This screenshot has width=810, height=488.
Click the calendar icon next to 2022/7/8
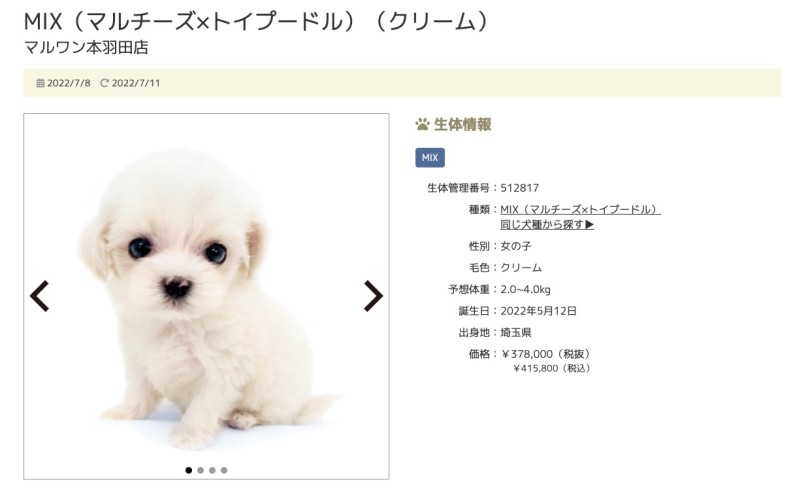40,83
